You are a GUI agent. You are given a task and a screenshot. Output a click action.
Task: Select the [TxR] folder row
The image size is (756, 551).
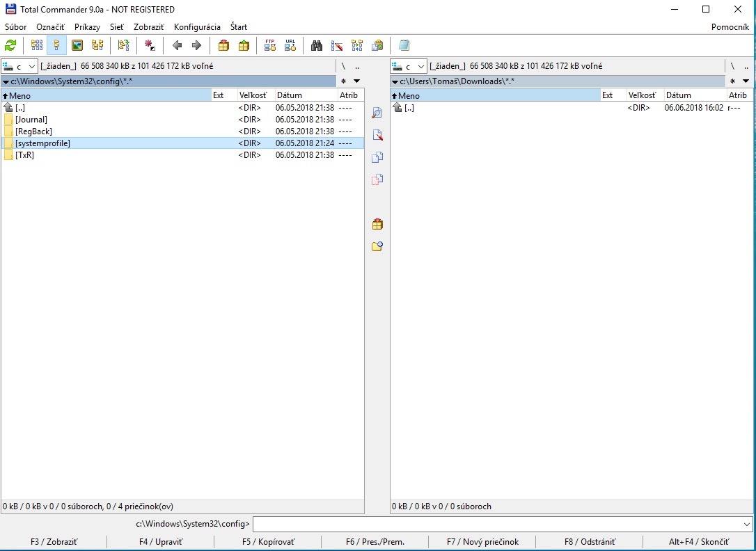pyautogui.click(x=182, y=155)
